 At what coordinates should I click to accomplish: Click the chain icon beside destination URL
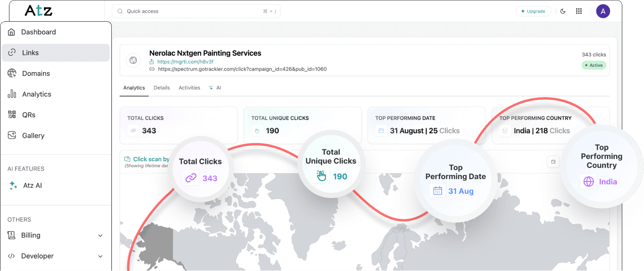coord(152,69)
